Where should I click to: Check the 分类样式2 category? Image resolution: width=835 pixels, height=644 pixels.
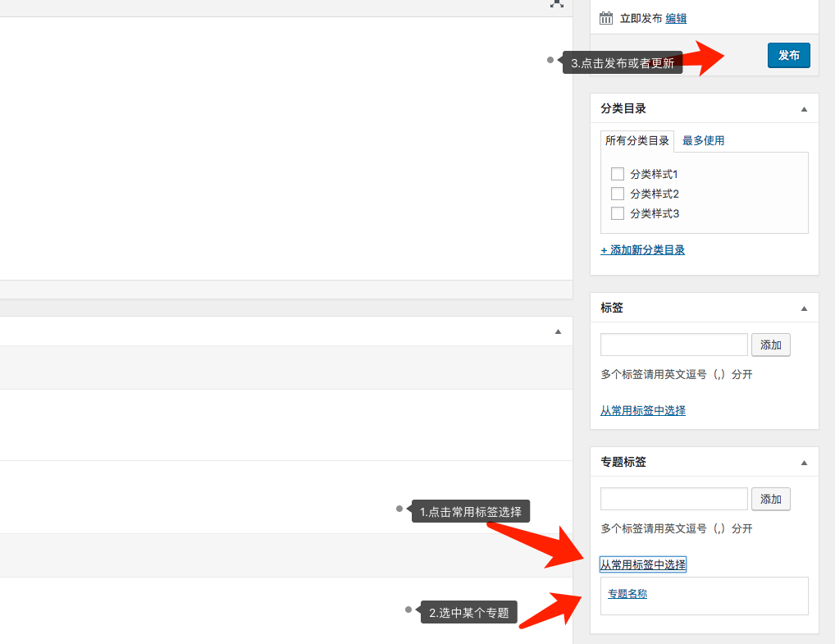(x=617, y=194)
